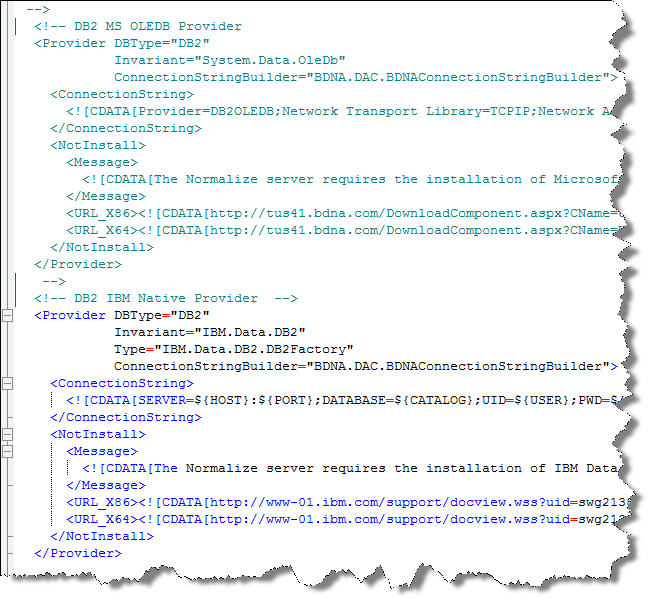Screen dimensions: 648x598
Task: Click the Microsoft installation message CDATA line
Action: (350, 180)
